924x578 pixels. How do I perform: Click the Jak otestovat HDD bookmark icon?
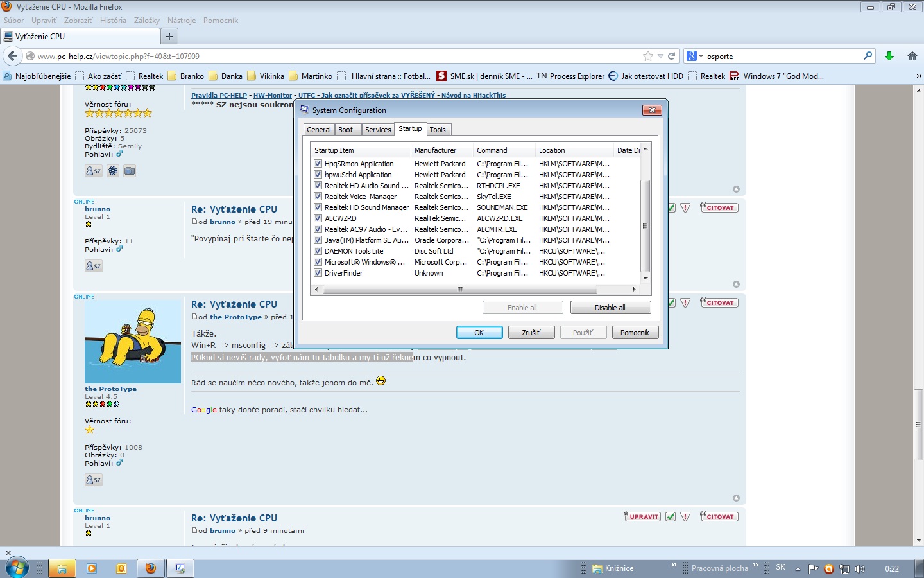[613, 76]
